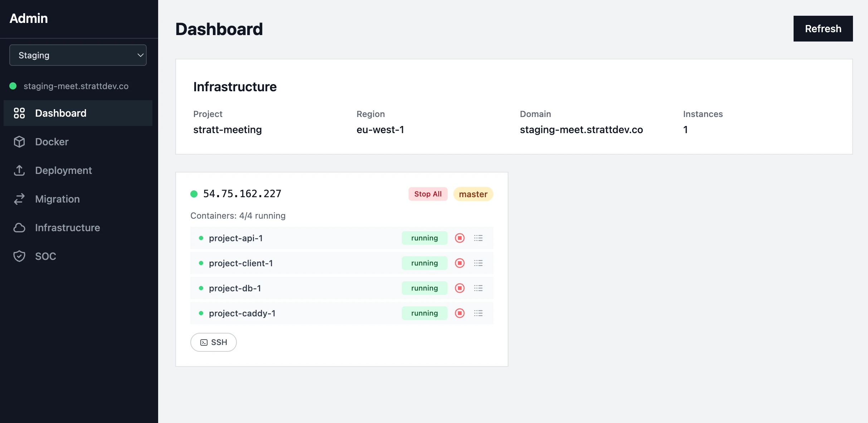This screenshot has height=423, width=868.
Task: Stop the project-caddy-1 container
Action: coord(459,313)
